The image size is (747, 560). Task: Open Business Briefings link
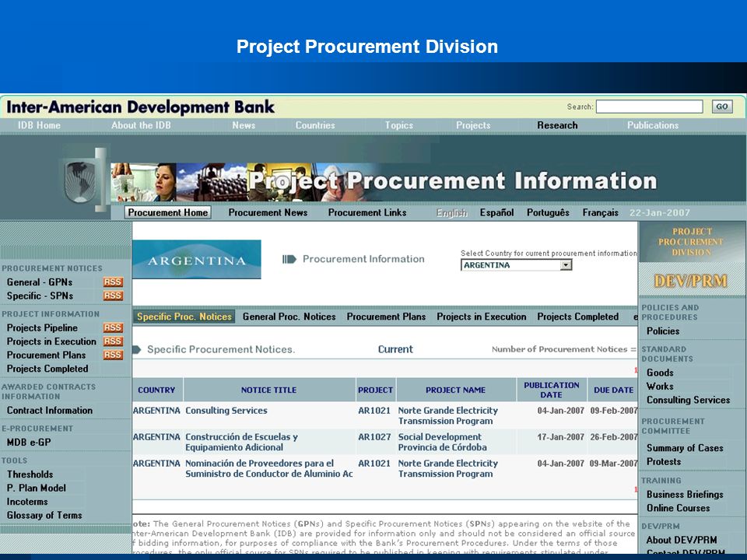[x=685, y=495]
